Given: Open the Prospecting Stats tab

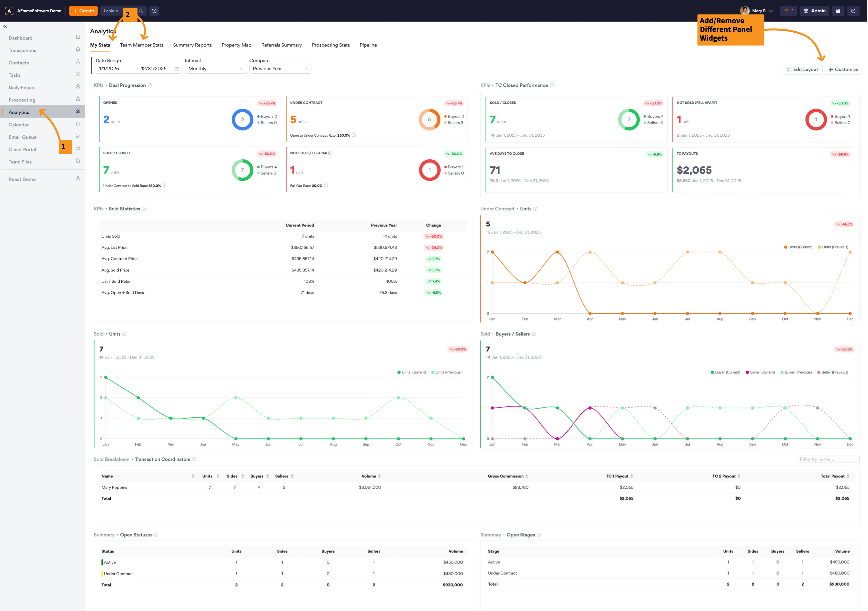Looking at the screenshot, I should click(x=330, y=45).
